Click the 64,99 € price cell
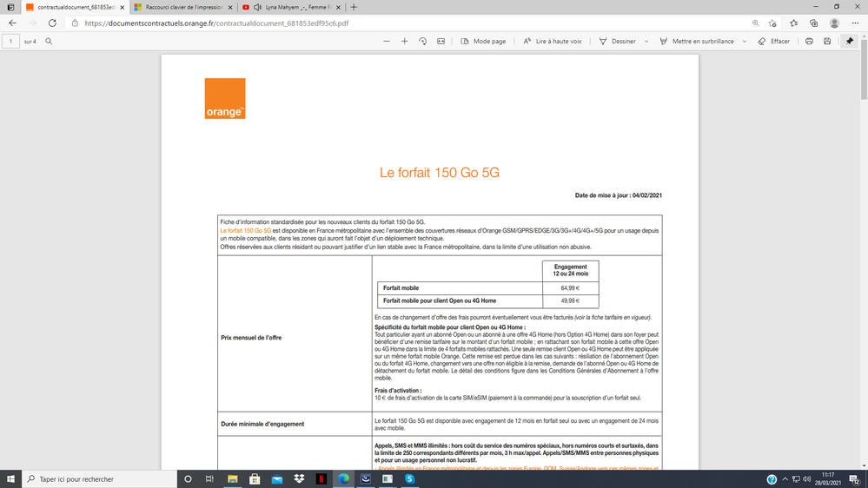Image resolution: width=868 pixels, height=488 pixels. tap(570, 287)
